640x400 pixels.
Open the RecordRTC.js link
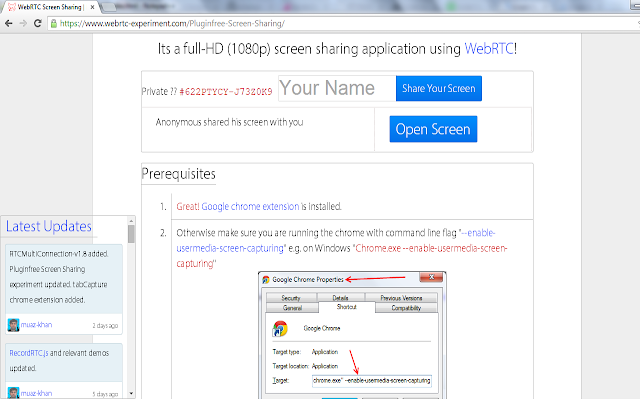29,353
